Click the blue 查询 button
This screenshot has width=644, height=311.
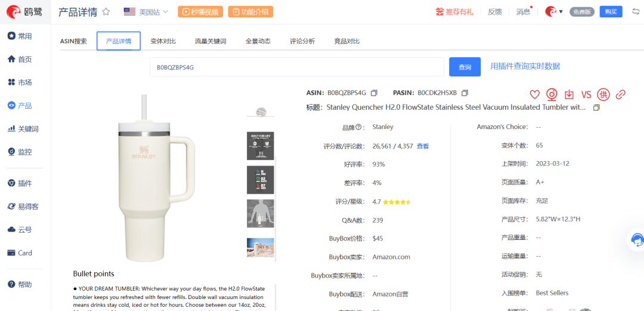(x=465, y=67)
